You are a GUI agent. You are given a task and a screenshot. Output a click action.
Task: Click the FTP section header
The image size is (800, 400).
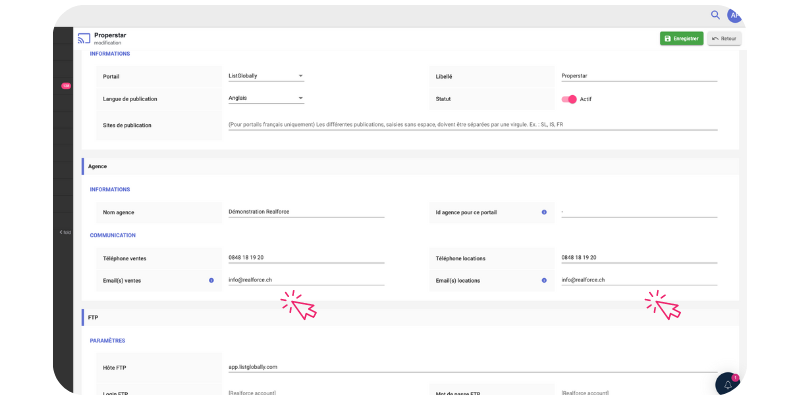[410, 317]
